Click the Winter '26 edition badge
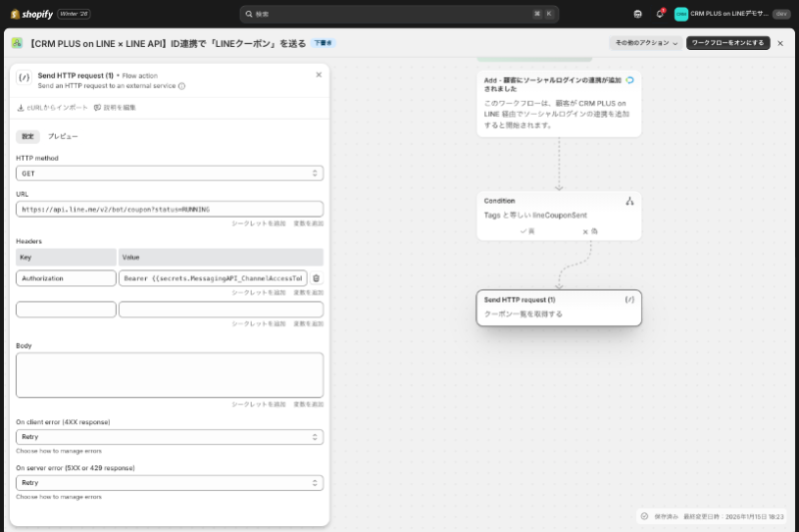Screen dimensions: 799x532 (74, 14)
